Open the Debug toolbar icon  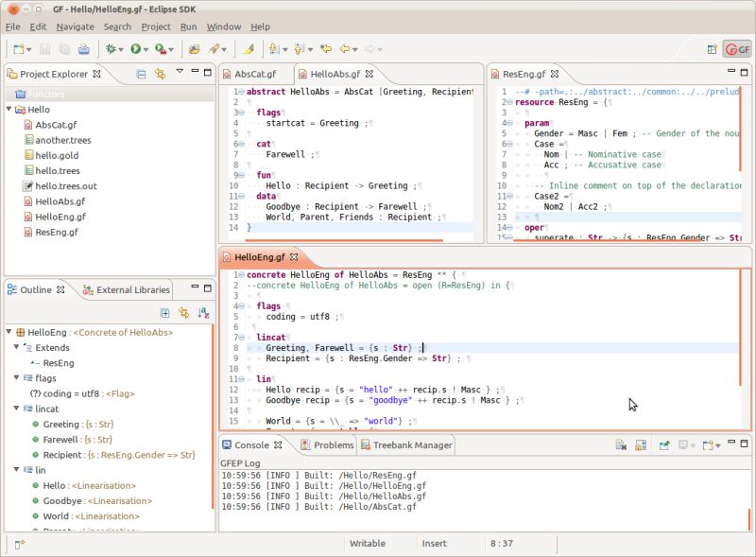click(111, 46)
